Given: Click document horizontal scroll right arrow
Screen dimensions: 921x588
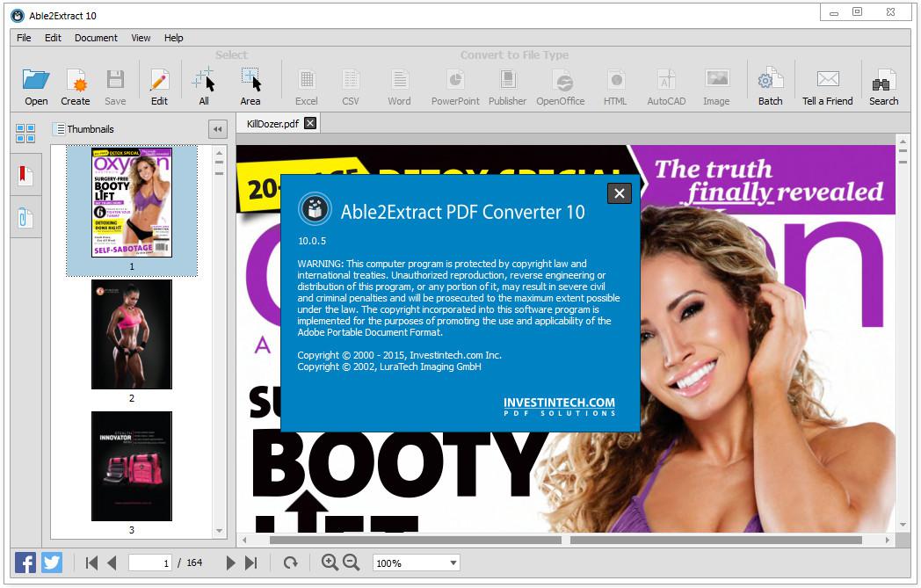Looking at the screenshot, I should pyautogui.click(x=888, y=540).
